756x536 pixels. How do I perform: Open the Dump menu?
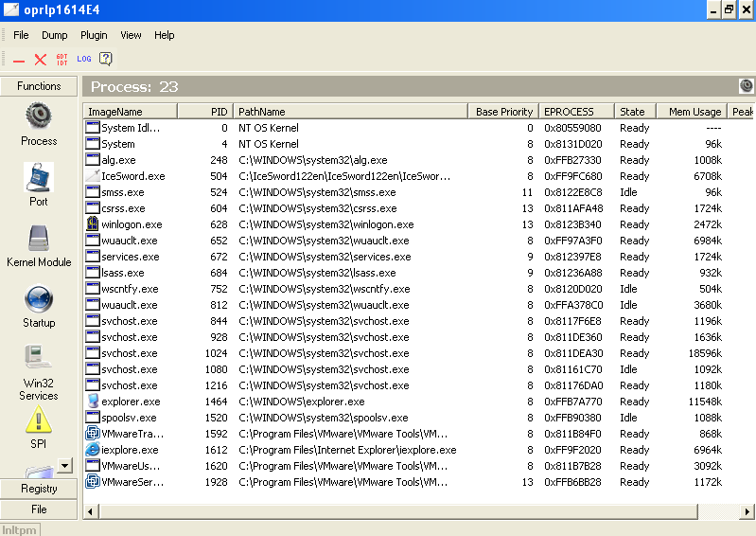pos(55,35)
